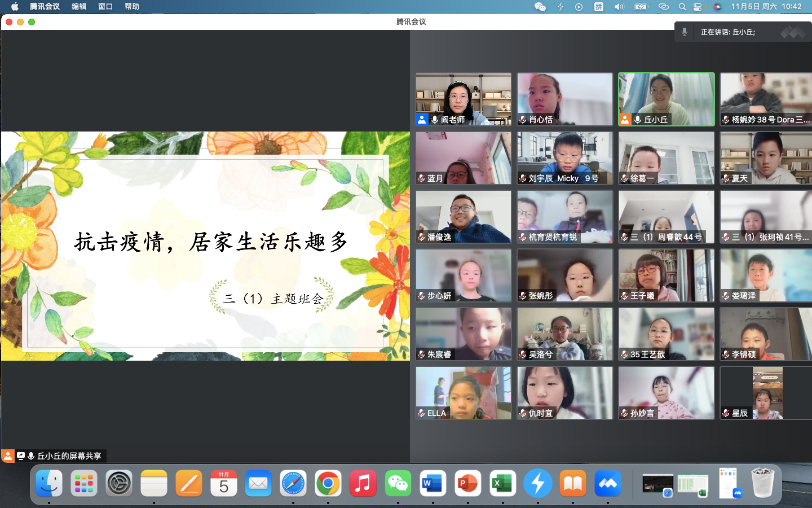Open the blue lightning-bolt app in Dock
The image size is (812, 508).
537,484
